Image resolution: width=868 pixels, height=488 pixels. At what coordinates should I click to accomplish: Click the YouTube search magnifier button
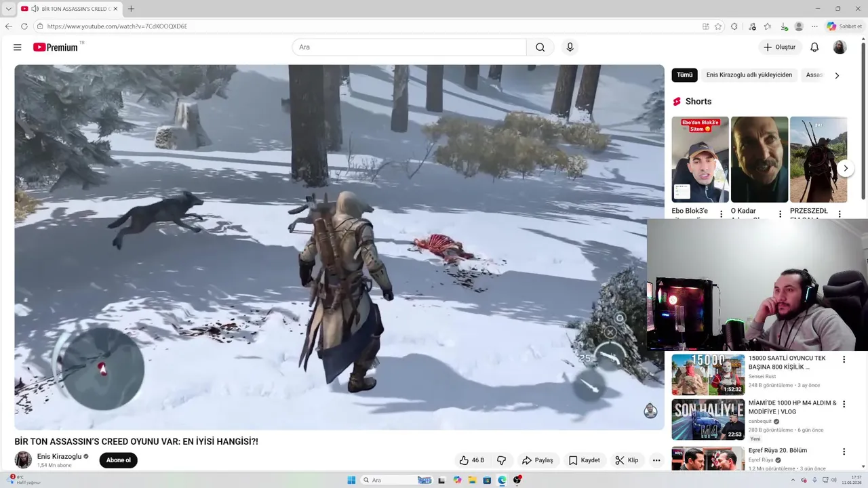tap(540, 47)
